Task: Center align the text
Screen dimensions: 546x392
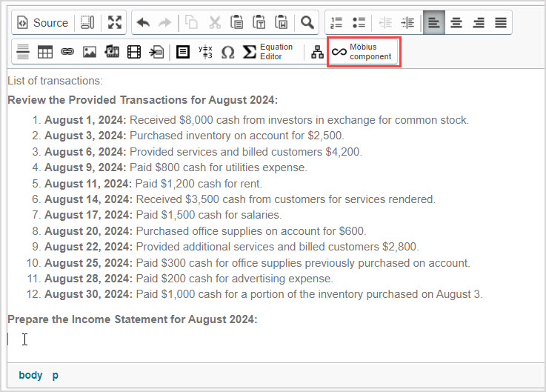Action: (x=456, y=23)
